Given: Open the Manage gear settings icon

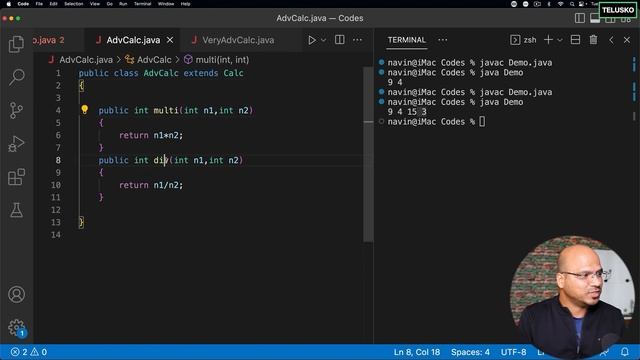Looking at the screenshot, I should (x=16, y=327).
